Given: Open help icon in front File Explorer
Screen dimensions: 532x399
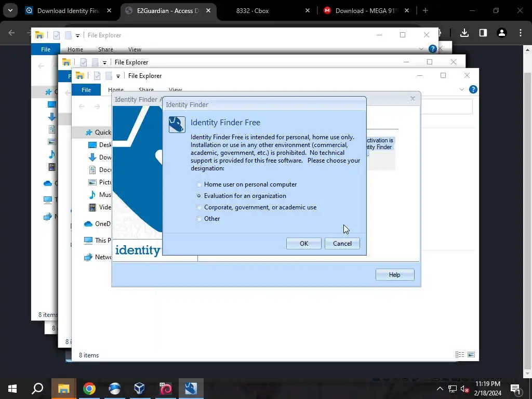Looking at the screenshot, I should coord(473,89).
